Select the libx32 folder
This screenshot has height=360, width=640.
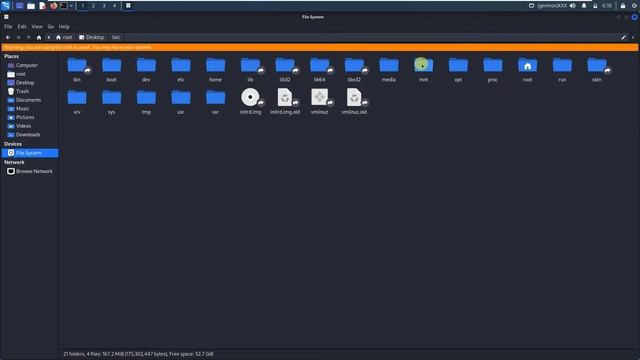click(x=354, y=65)
